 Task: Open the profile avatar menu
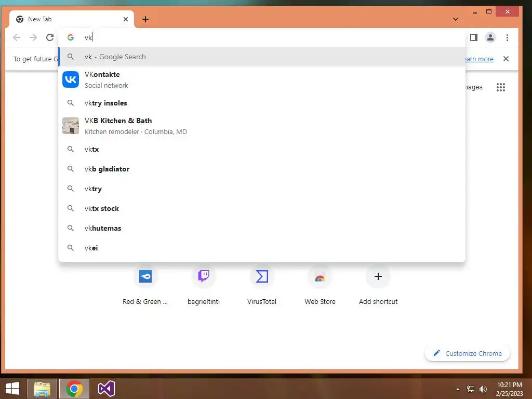point(490,37)
